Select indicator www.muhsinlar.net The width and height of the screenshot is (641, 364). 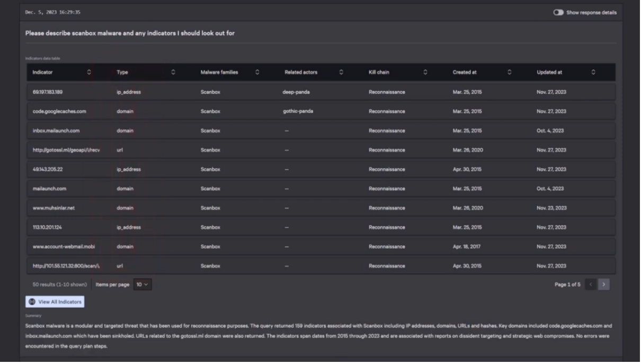coord(54,208)
